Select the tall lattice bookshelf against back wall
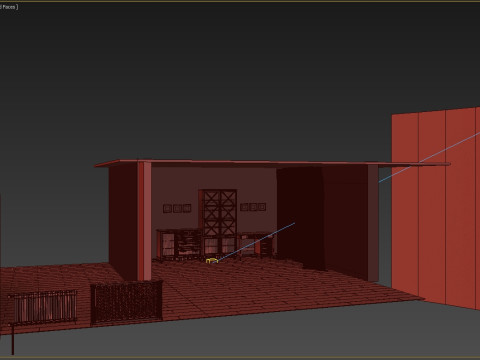Viewport: 480px width, 360px height. pos(218,223)
